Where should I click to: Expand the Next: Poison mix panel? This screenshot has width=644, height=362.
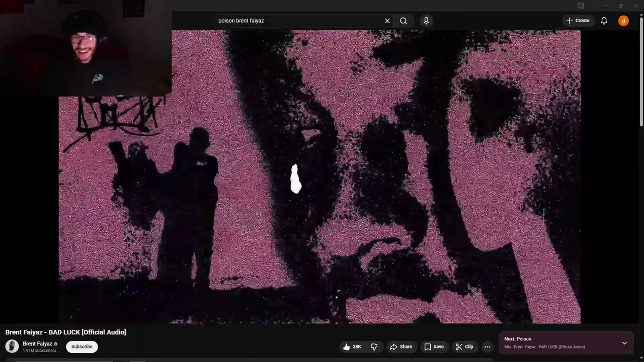(x=624, y=343)
